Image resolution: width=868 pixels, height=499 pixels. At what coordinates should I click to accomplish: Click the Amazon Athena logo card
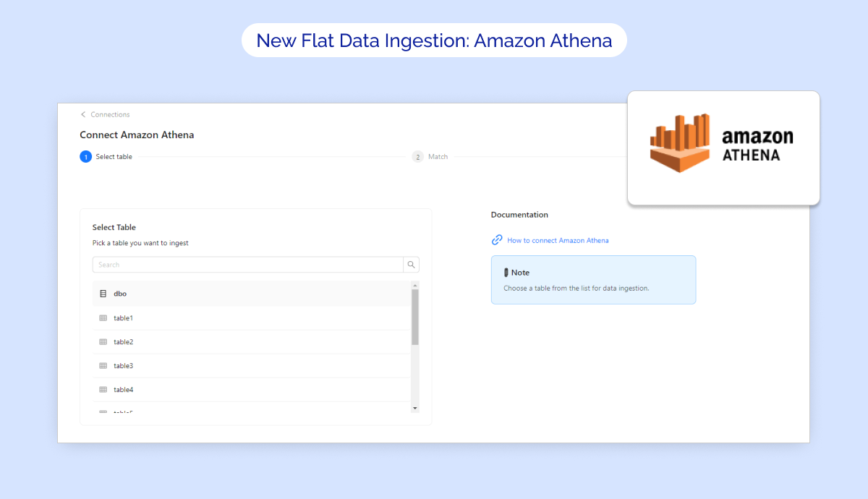[x=723, y=148]
